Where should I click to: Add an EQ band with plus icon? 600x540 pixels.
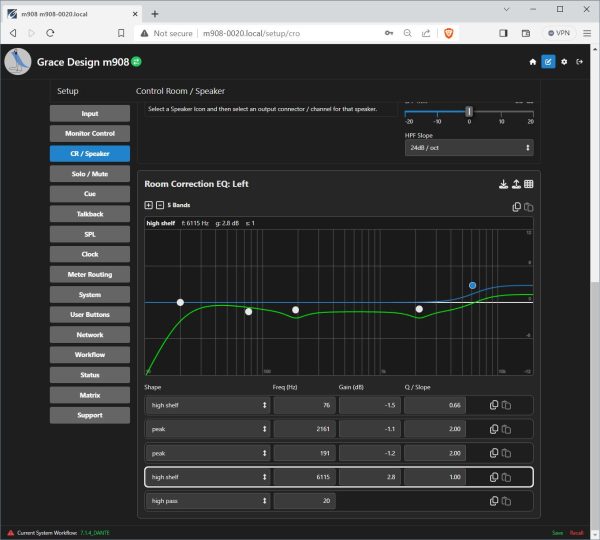point(149,205)
